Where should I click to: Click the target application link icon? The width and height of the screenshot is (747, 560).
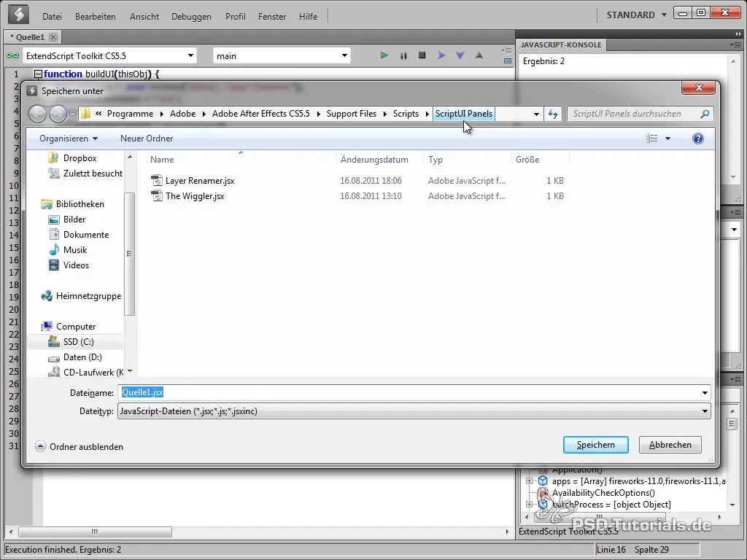[12, 55]
